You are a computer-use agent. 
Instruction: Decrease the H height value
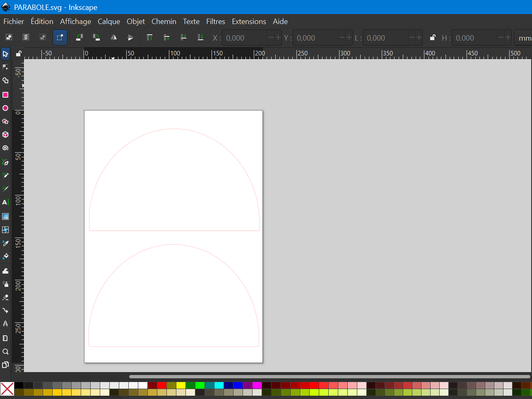(x=501, y=38)
